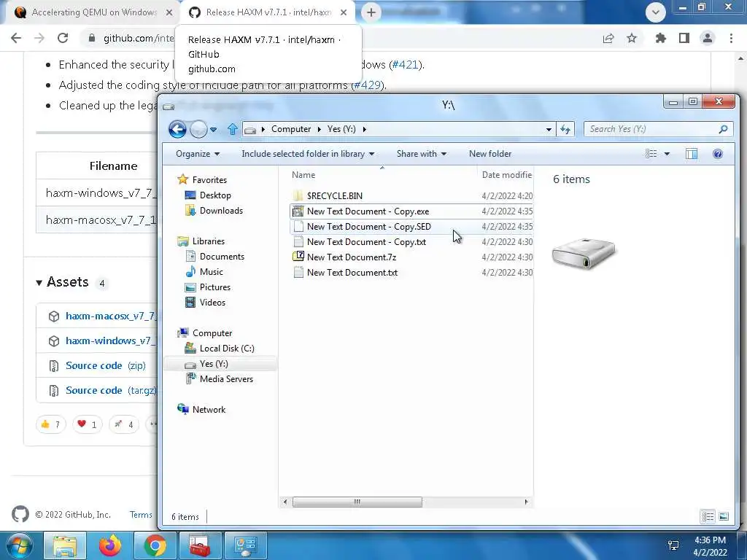
Task: Sort files by Date modified column
Action: 506,175
